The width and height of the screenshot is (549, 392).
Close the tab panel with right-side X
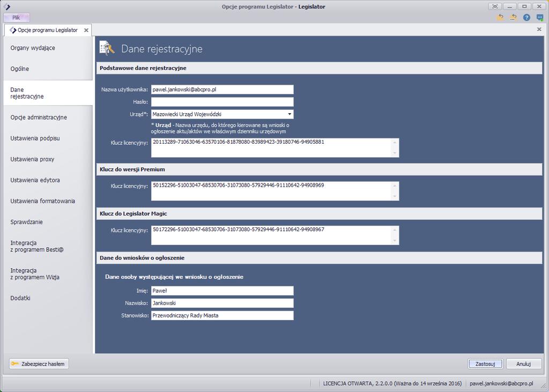tap(539, 29)
